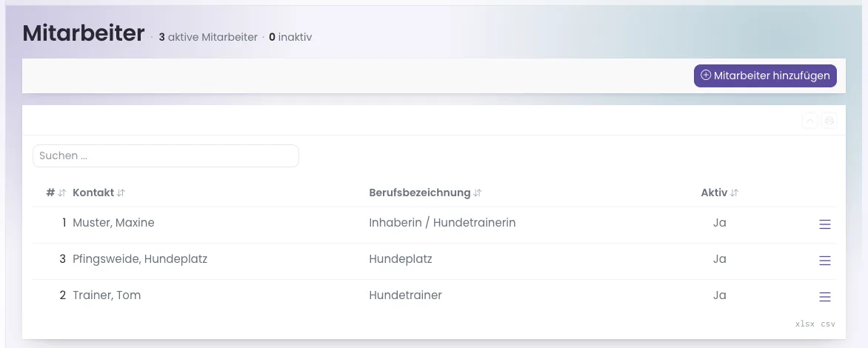This screenshot has width=868, height=348.
Task: Sort table by # column
Action: (x=56, y=193)
